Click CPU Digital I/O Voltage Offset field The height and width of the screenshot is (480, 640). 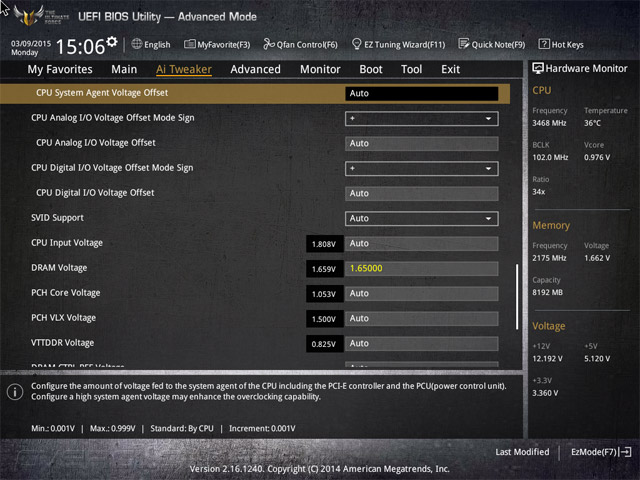tap(422, 193)
